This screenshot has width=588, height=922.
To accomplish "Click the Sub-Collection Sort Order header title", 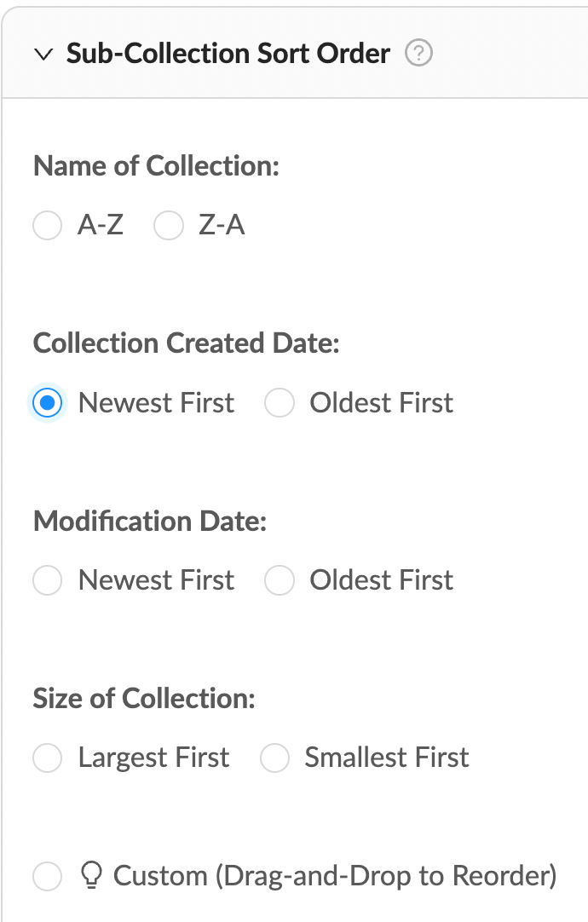I will coord(228,55).
